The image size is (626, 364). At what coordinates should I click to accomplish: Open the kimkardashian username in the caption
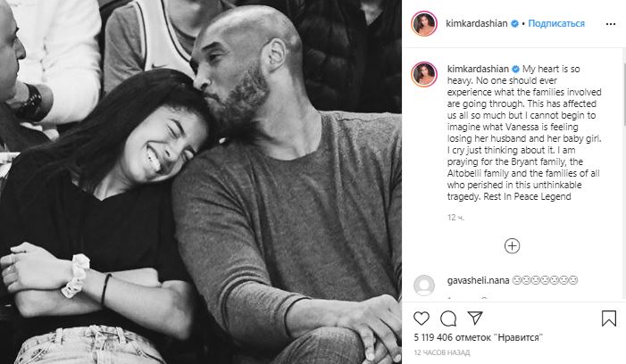tap(478, 69)
